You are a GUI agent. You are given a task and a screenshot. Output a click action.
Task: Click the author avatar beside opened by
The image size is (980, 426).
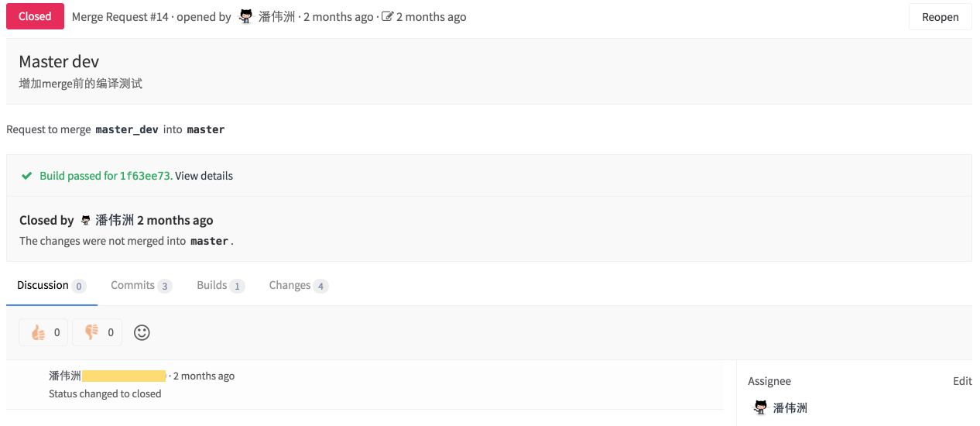pos(245,16)
